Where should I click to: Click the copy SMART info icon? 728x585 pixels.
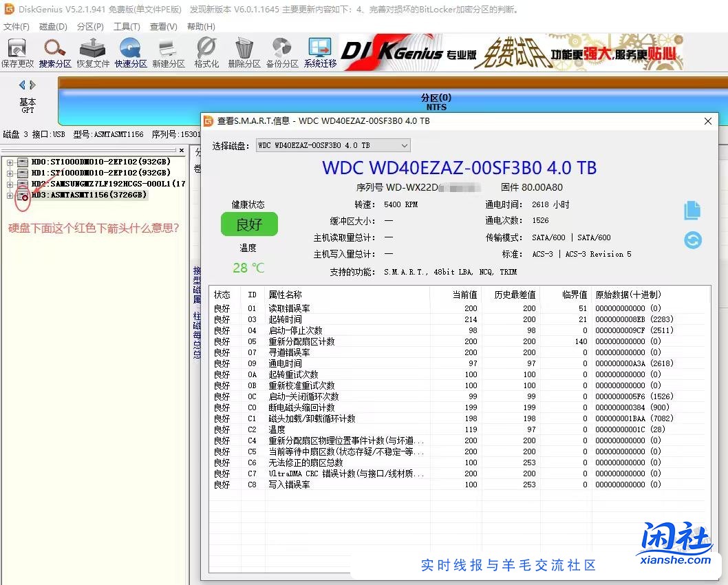692,211
